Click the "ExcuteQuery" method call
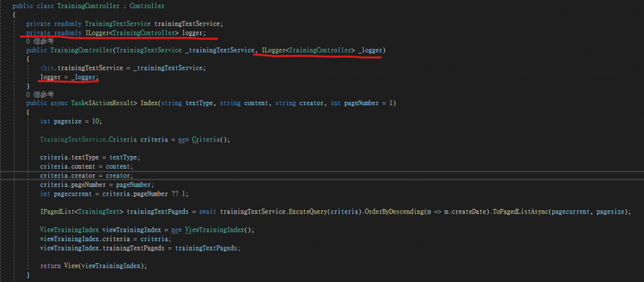The height and width of the screenshot is (282, 644). (x=306, y=211)
